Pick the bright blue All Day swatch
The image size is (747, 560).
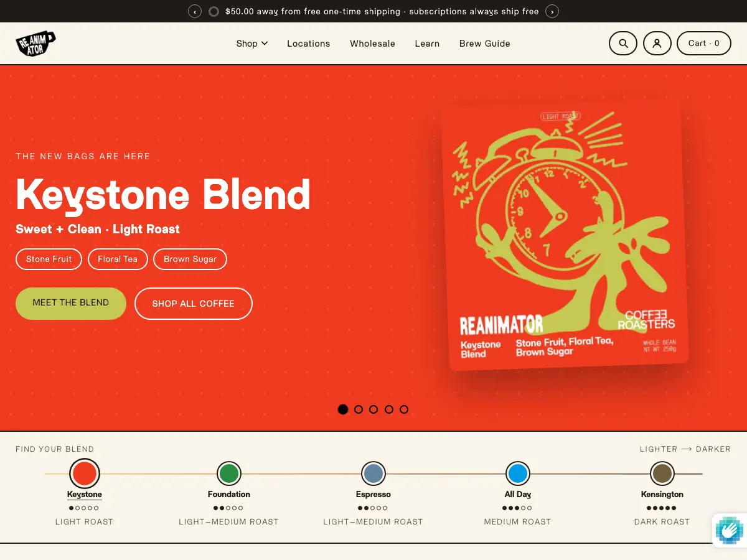coord(518,474)
